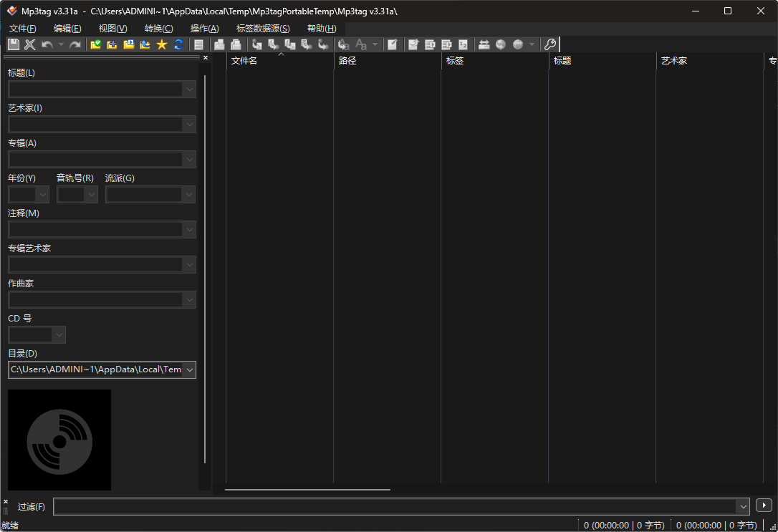Image resolution: width=778 pixels, height=532 pixels.
Task: Expand the 目录 directory path dropdown
Action: click(189, 369)
